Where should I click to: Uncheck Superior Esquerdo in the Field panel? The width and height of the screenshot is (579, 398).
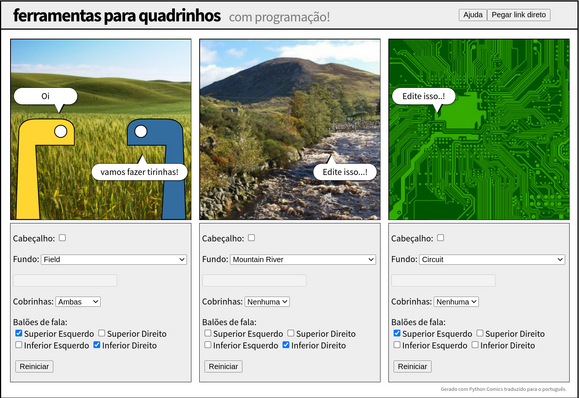pos(19,333)
